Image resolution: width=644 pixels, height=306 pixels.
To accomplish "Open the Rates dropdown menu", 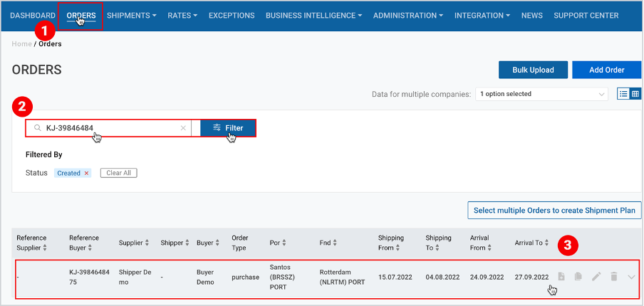I will (x=182, y=16).
